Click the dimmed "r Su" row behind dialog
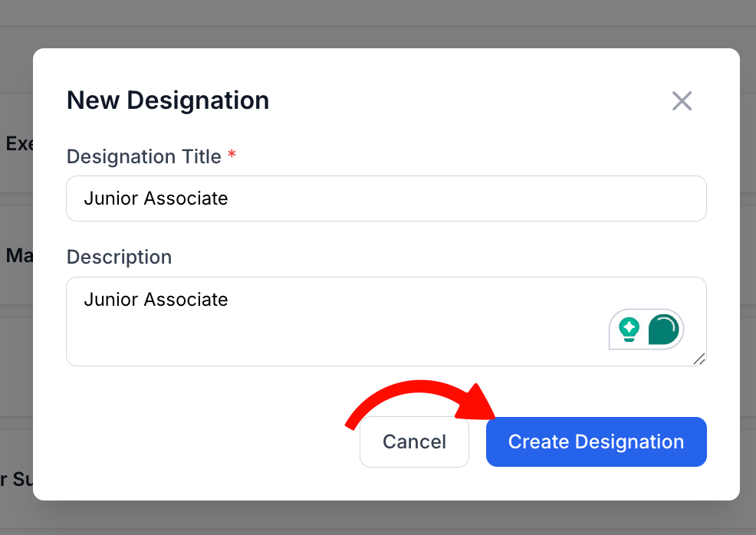 (x=15, y=480)
